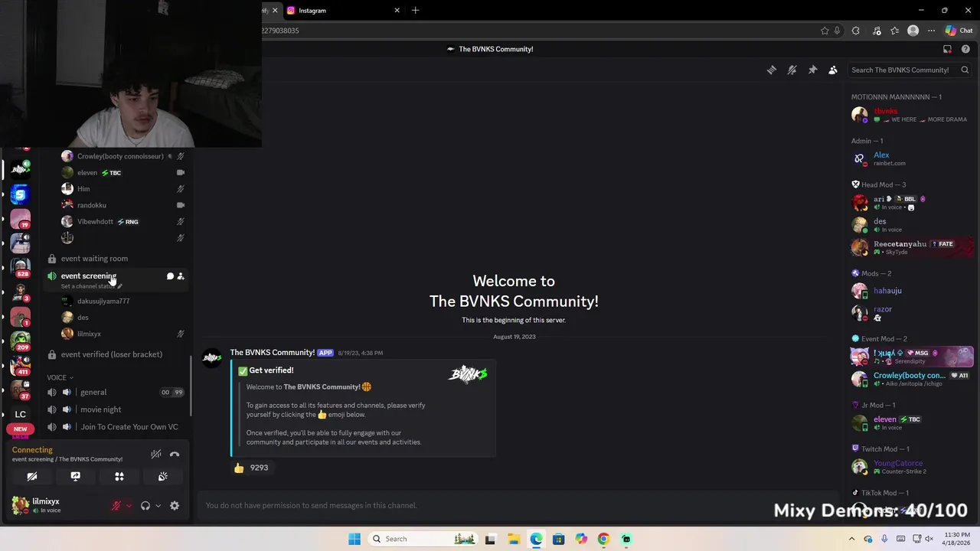This screenshot has height=551, width=980.
Task: Open pinned messages with pin icon
Action: pos(812,70)
